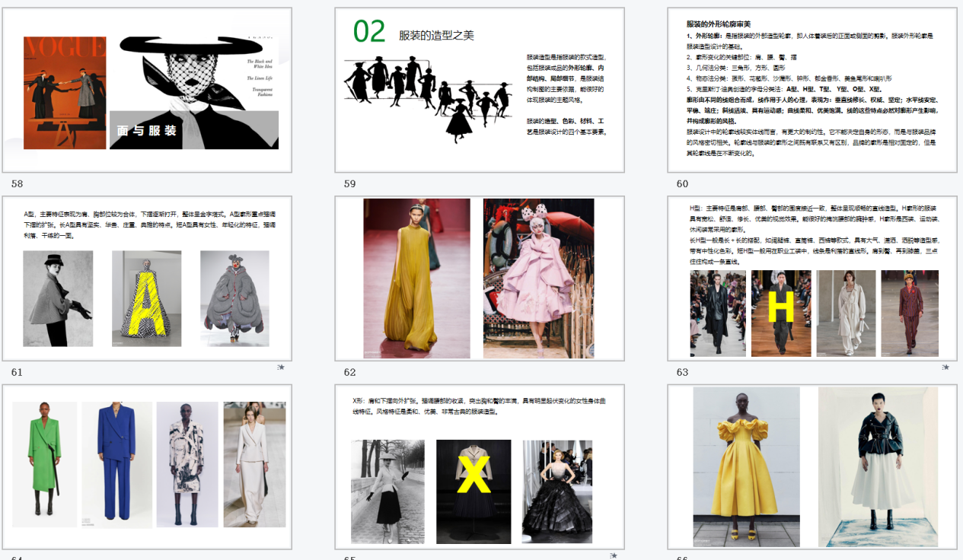
Task: Click the animation star icon under slide 63
Action: [945, 367]
